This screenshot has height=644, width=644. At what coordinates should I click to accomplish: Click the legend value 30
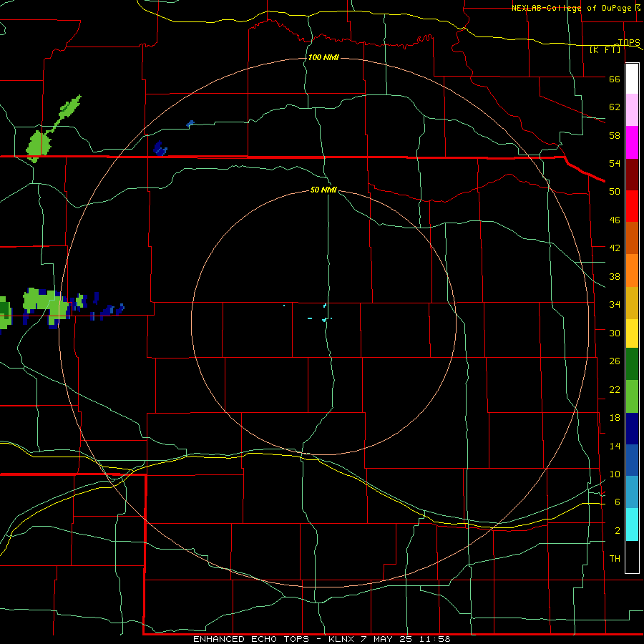tap(615, 333)
